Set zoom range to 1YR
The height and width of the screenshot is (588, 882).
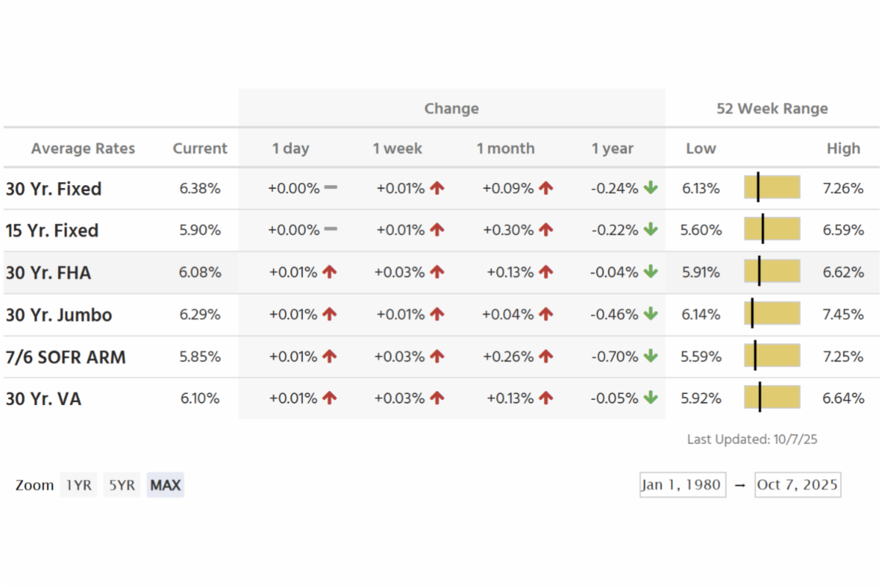[x=79, y=485]
